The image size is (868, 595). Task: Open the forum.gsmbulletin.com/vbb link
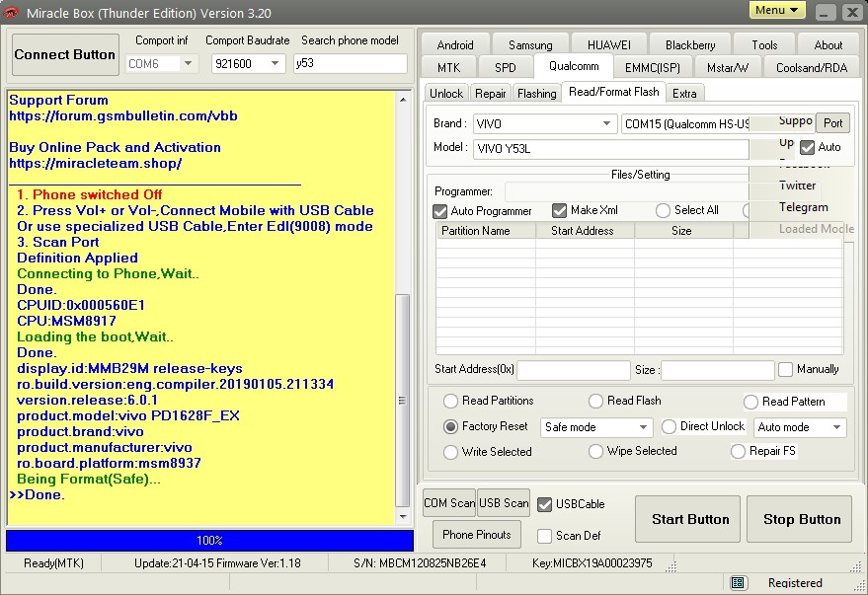click(123, 116)
